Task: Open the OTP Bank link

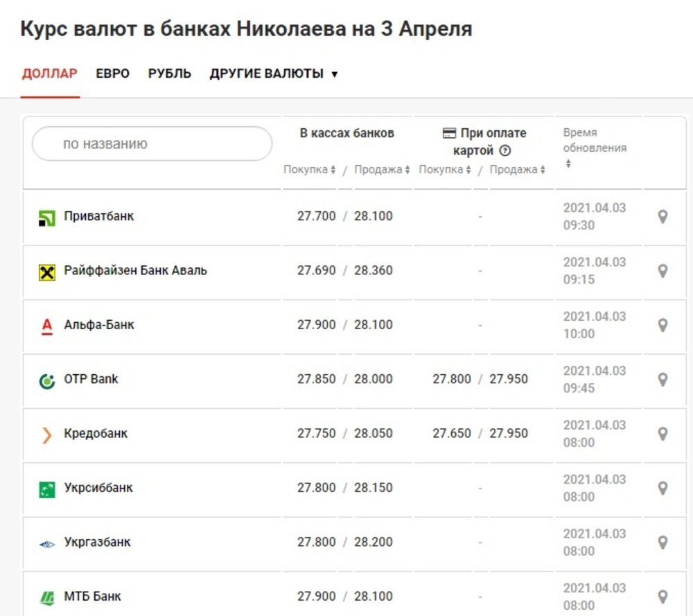Action: tap(91, 379)
